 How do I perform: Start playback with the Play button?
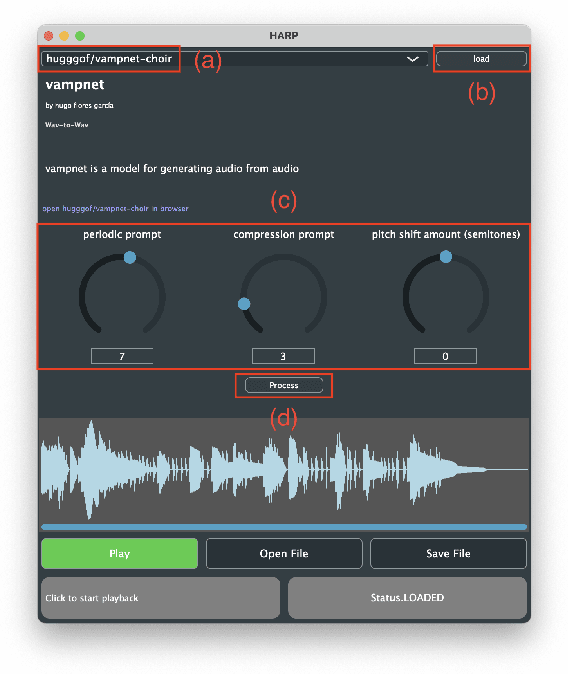pos(120,554)
